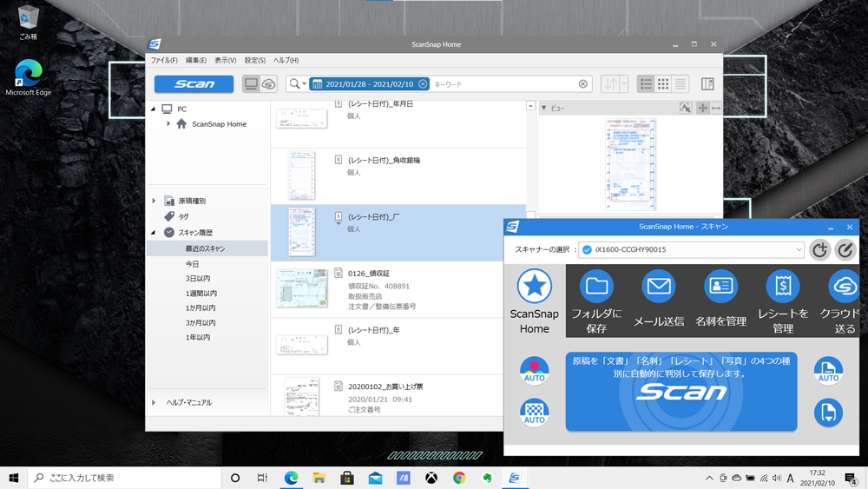Open the ファイル(F) menu

click(x=164, y=61)
